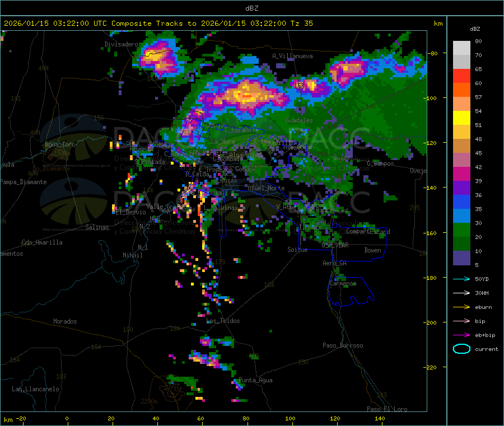Click the El_Desvio map label

click(x=131, y=212)
